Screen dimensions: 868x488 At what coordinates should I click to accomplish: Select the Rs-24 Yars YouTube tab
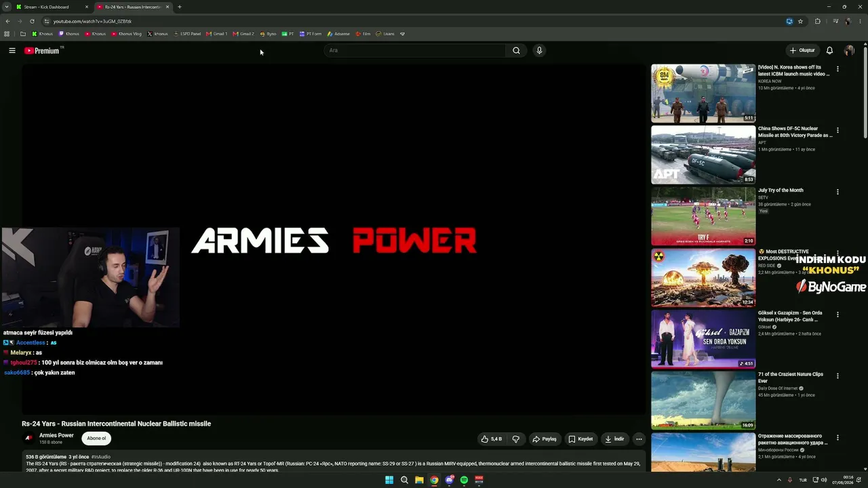click(x=133, y=7)
